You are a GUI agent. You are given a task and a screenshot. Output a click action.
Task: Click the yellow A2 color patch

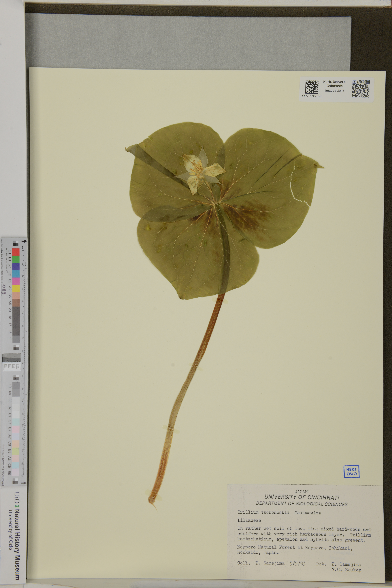click(16, 288)
